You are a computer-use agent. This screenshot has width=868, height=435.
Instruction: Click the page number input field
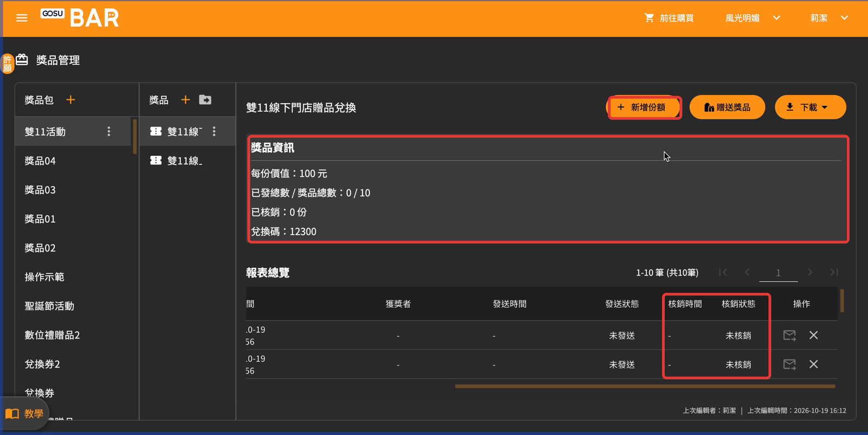point(778,273)
